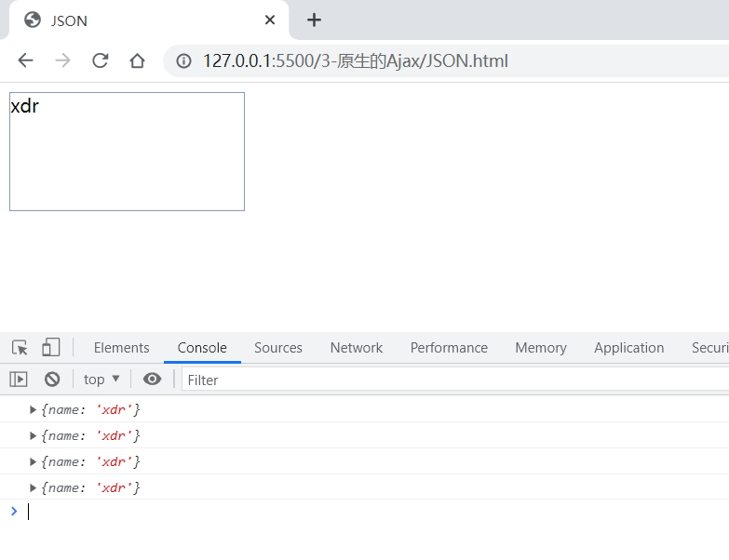Activate the inspect element picker tool

click(20, 347)
